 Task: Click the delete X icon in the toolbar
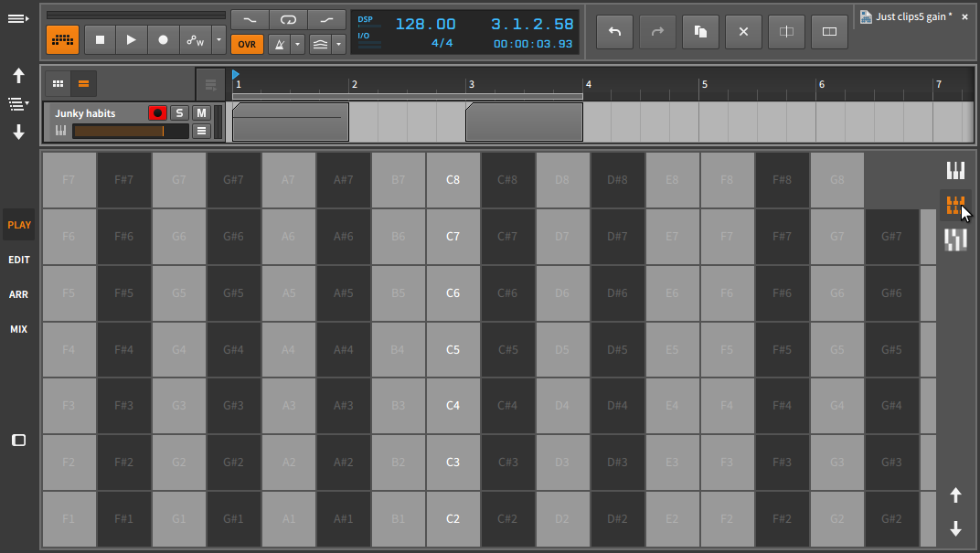(x=743, y=32)
